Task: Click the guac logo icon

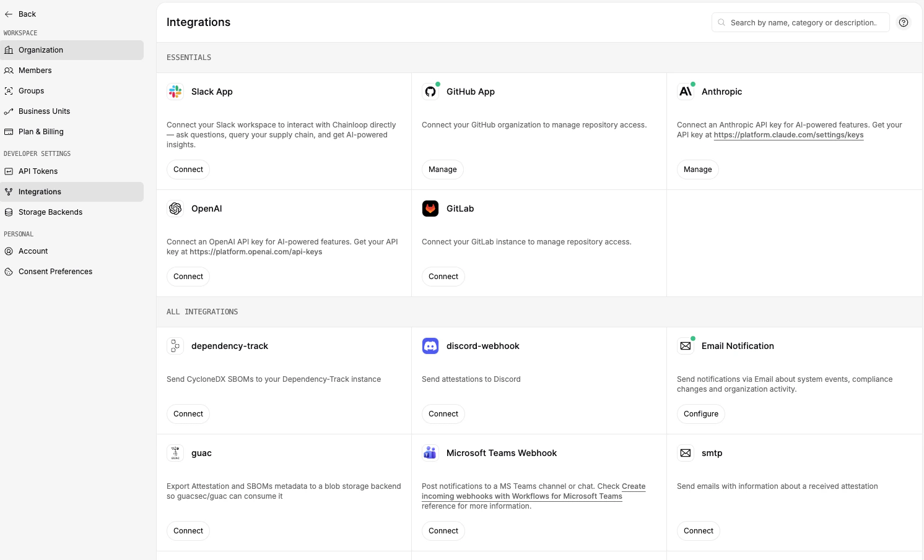Action: (175, 453)
